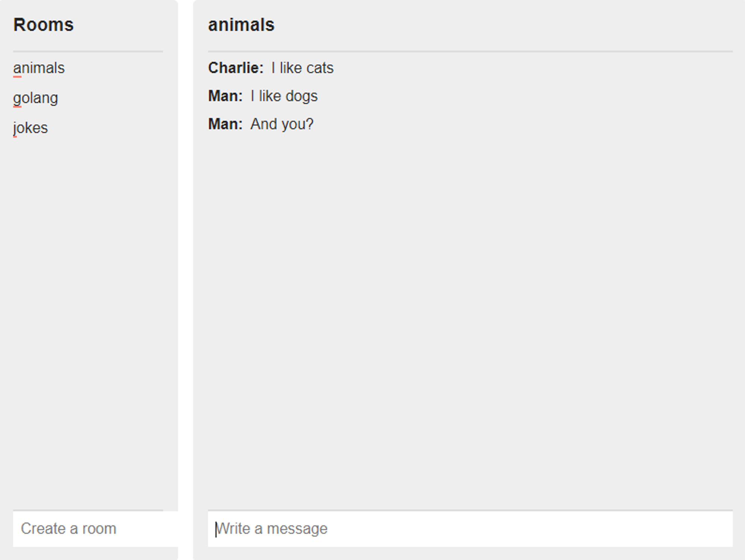This screenshot has width=745, height=560.
Task: Select the jokes room
Action: [31, 128]
